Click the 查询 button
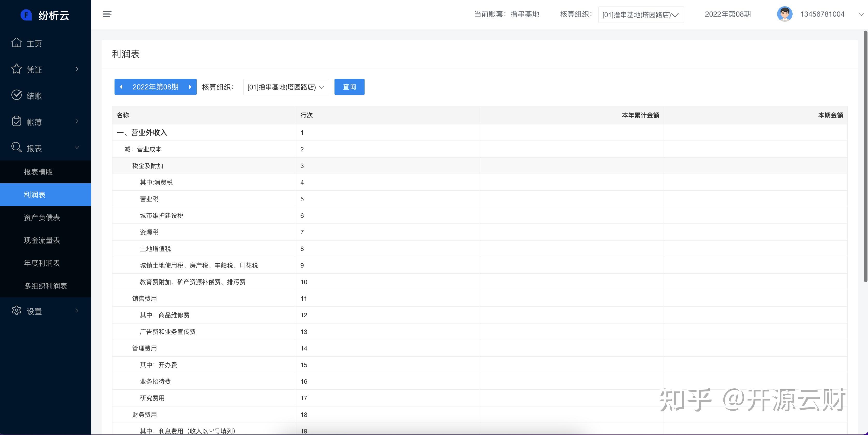The image size is (868, 435). click(x=350, y=87)
